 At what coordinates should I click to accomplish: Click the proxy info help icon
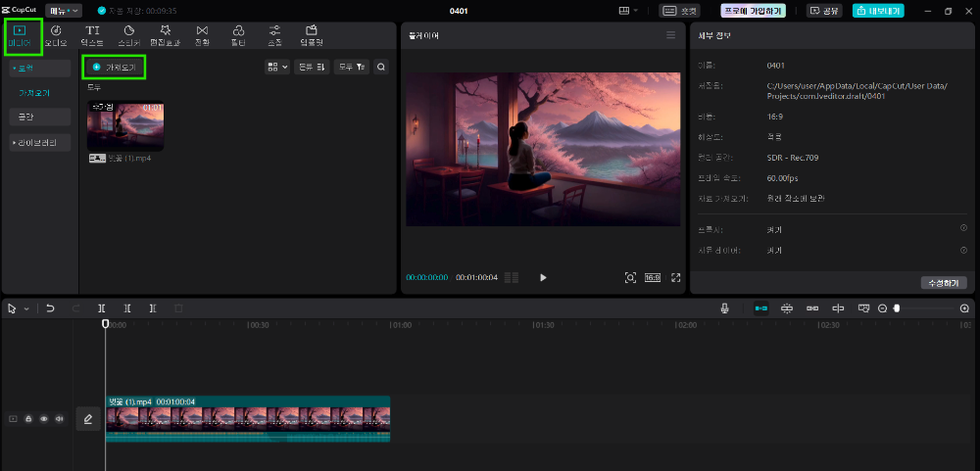(963, 228)
